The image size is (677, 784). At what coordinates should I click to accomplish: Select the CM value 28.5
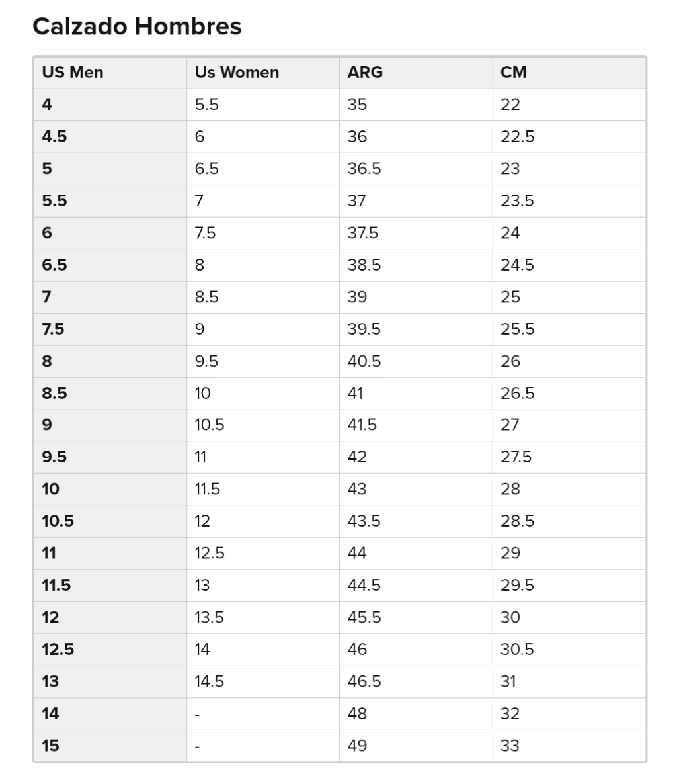point(517,521)
